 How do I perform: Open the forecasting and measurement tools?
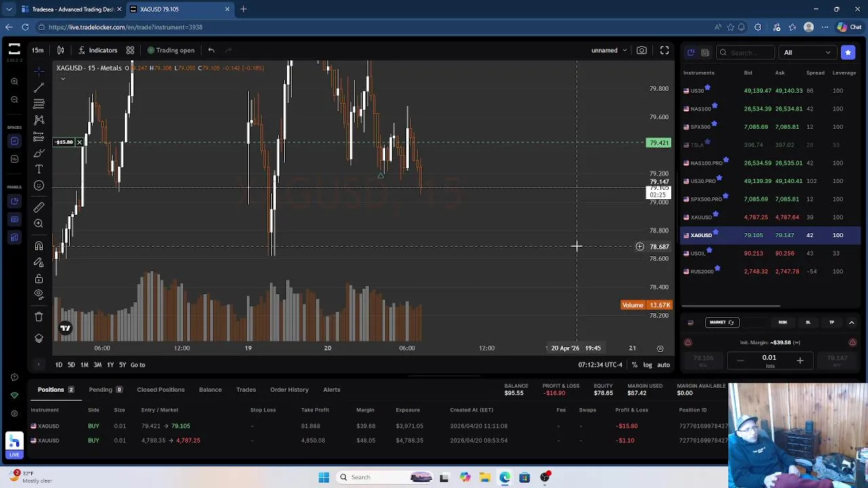coord(39,137)
